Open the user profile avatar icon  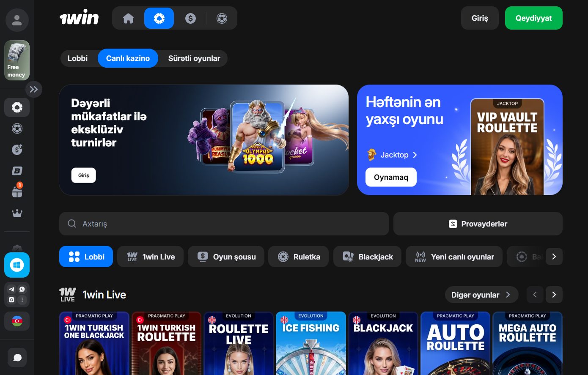point(17,20)
